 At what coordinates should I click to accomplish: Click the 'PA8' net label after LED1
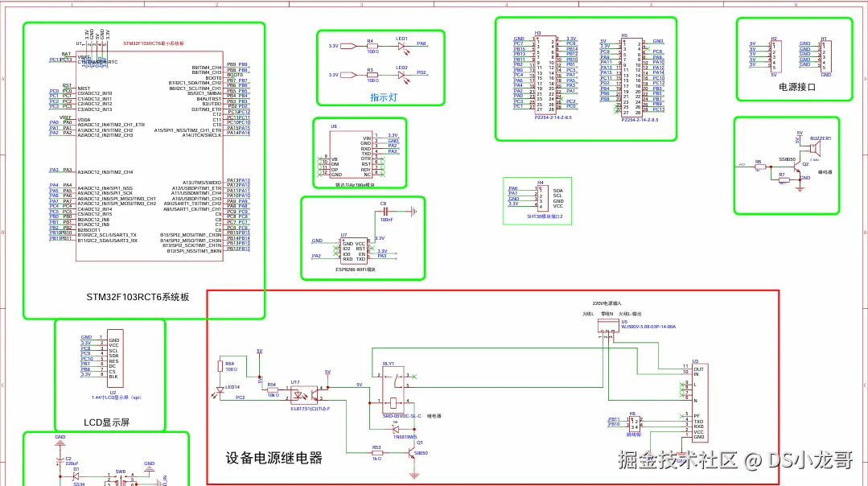(422, 43)
